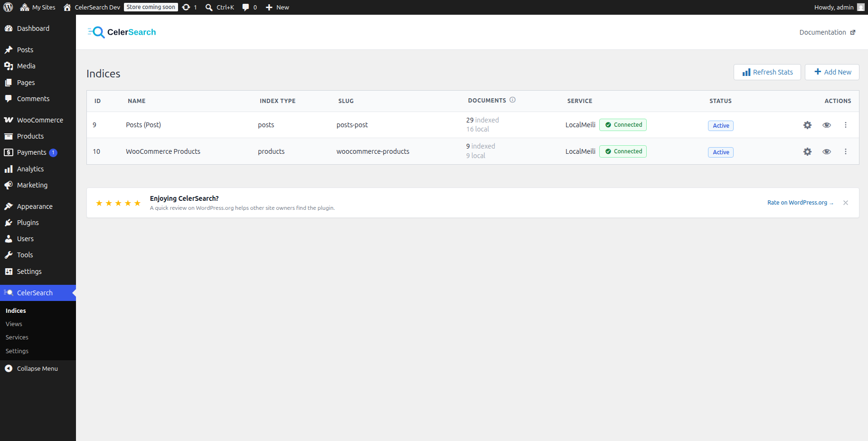Open comments bubble in admin bar

click(249, 7)
